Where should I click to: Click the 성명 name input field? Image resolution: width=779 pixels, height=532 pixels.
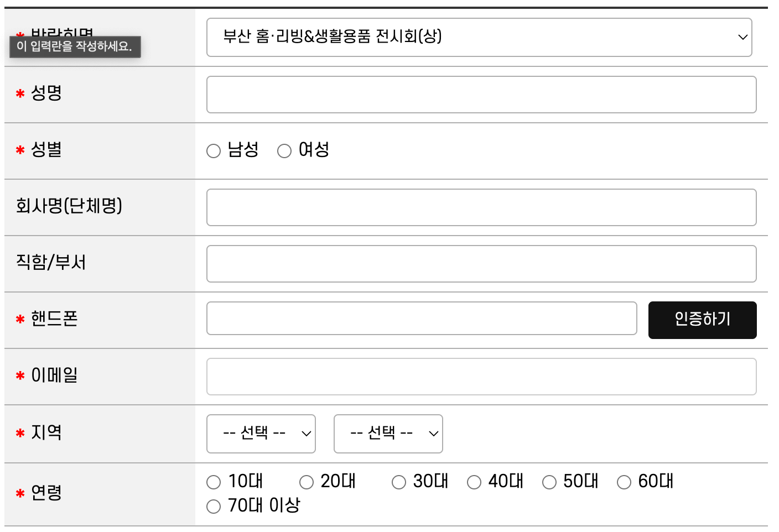[481, 95]
